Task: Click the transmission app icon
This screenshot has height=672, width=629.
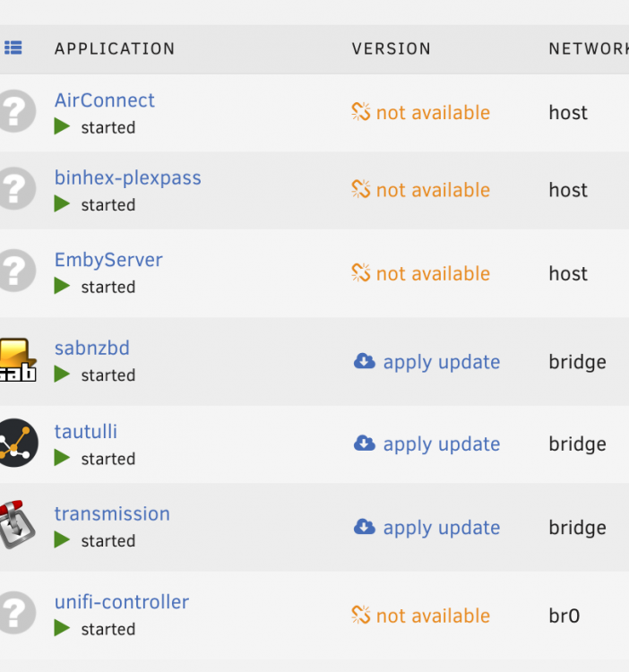Action: click(x=18, y=524)
